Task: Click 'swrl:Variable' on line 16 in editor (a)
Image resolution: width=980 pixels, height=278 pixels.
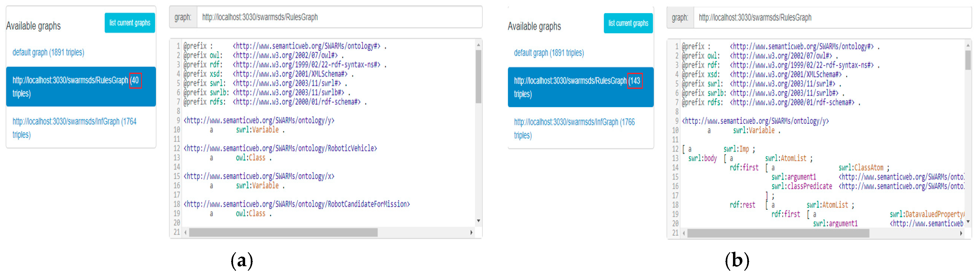Action: coord(257,185)
